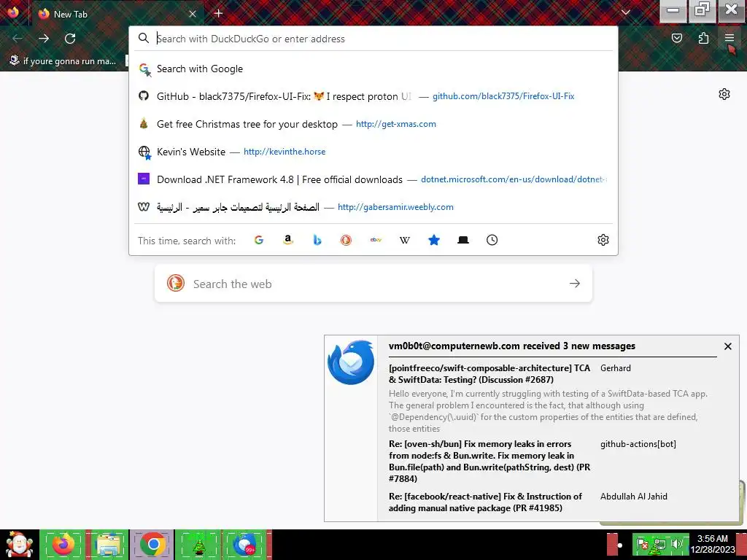Image resolution: width=747 pixels, height=560 pixels.
Task: Click the Firefox forward arrow
Action: point(44,39)
